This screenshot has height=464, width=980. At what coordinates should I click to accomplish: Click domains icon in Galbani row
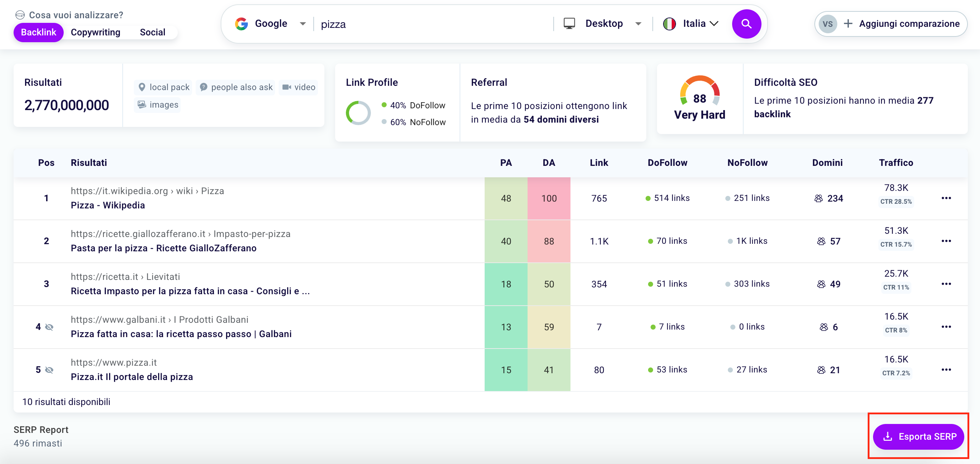tap(824, 327)
